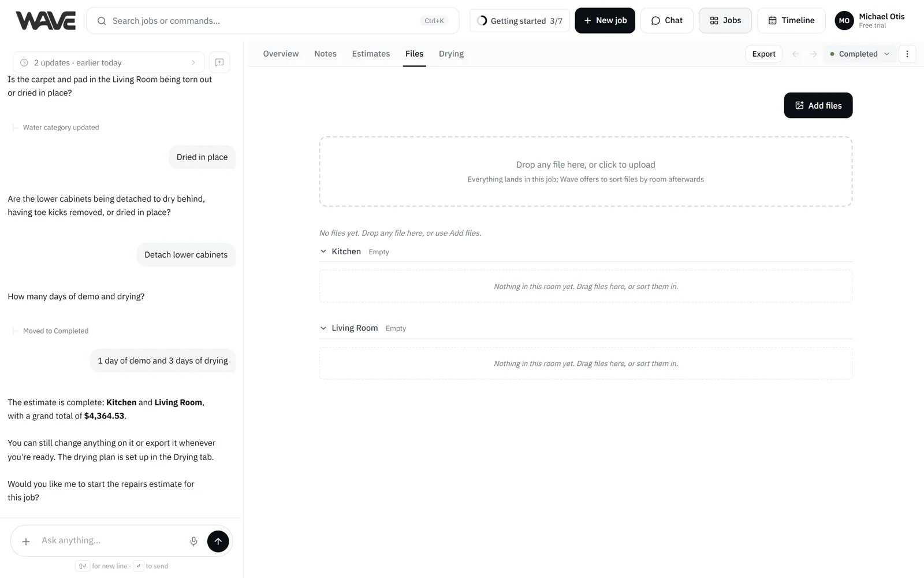Click the 'Moved to Completed' status note
Screen dimensions: 924x578
point(55,331)
